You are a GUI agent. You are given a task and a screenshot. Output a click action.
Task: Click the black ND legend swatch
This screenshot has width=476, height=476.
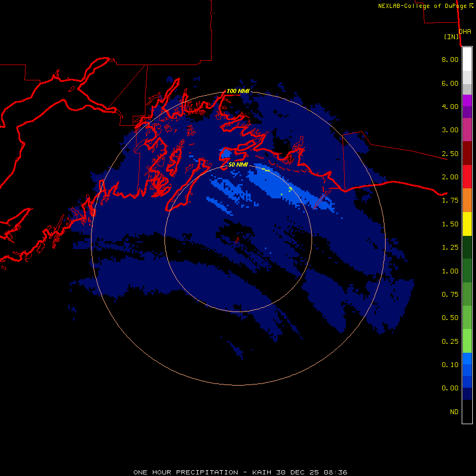(467, 411)
